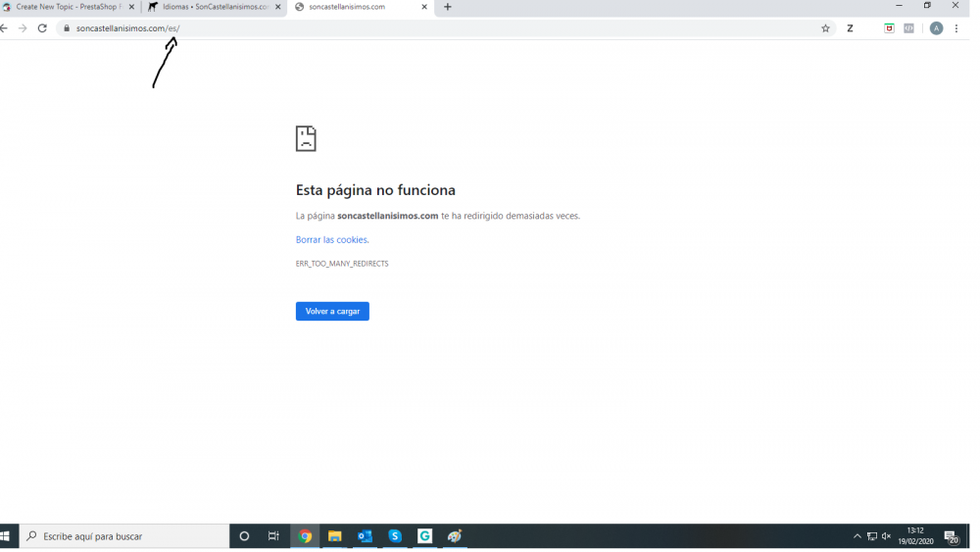
Task: Minimize the Chrome window
Action: [899, 6]
